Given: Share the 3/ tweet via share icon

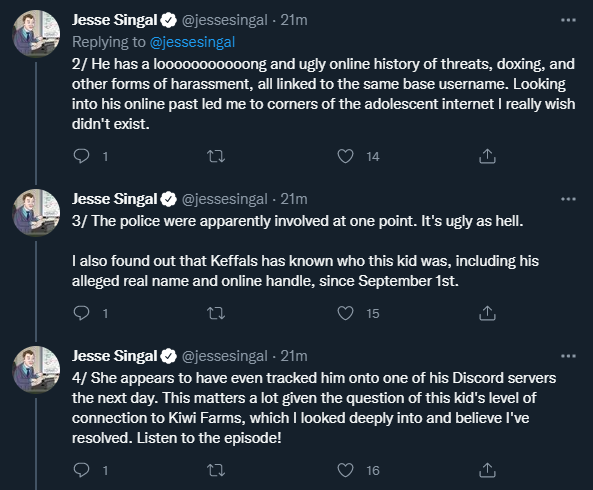Looking at the screenshot, I should [487, 313].
